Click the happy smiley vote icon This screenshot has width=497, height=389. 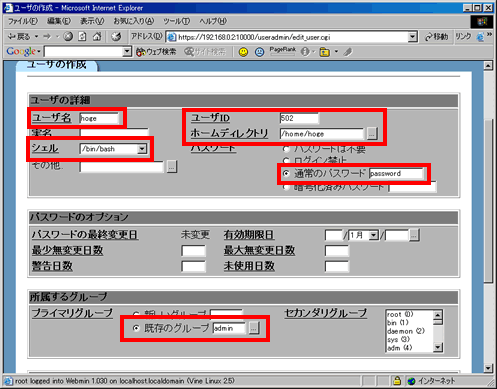[243, 52]
